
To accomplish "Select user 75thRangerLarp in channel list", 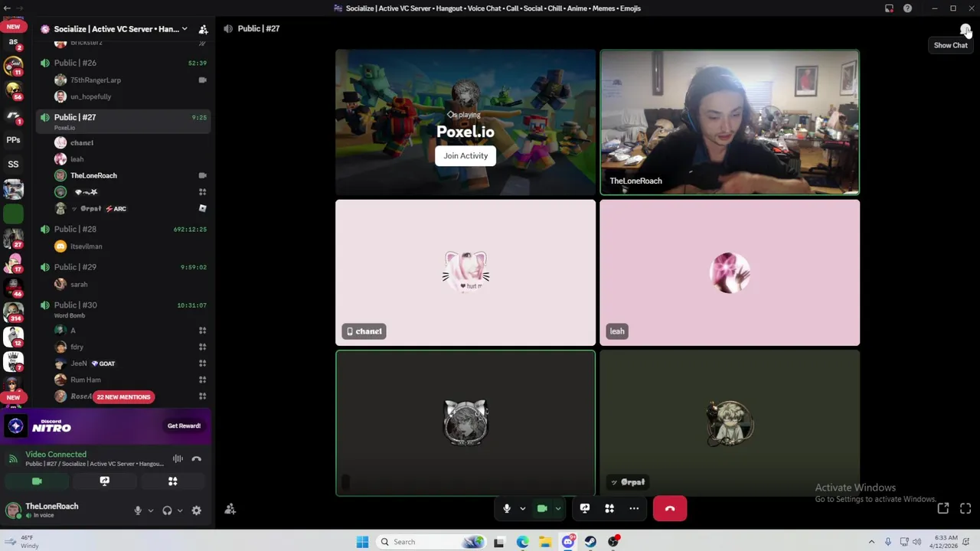I will (95, 80).
